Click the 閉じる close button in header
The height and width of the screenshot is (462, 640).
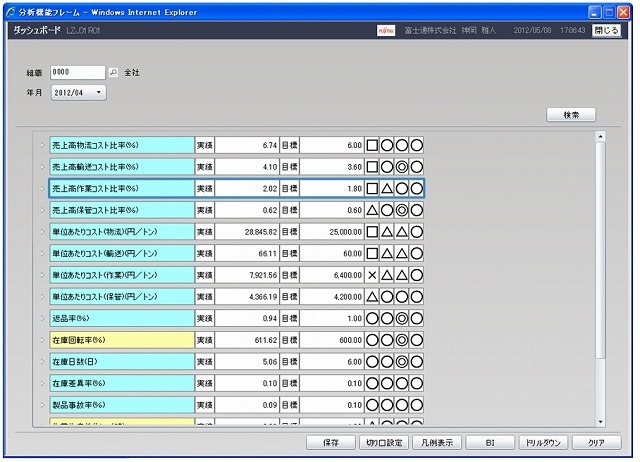point(606,31)
